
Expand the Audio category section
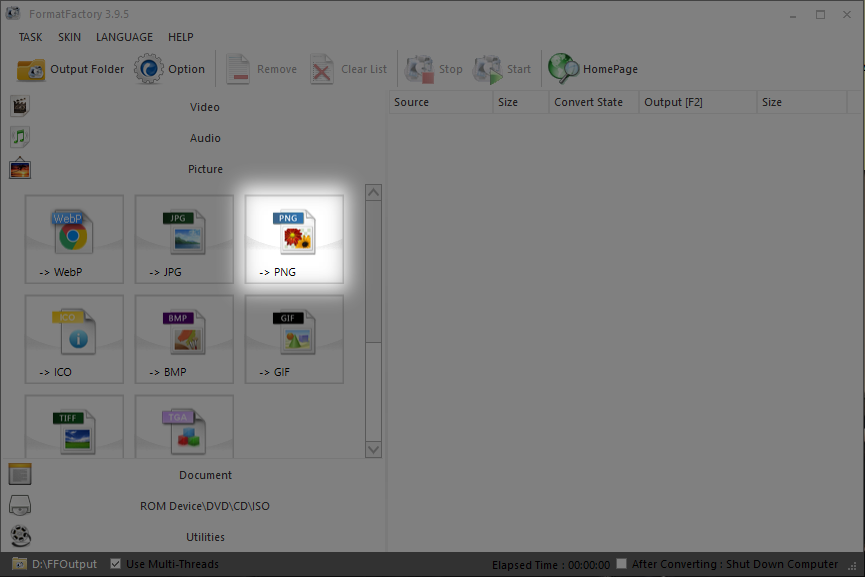pos(204,138)
